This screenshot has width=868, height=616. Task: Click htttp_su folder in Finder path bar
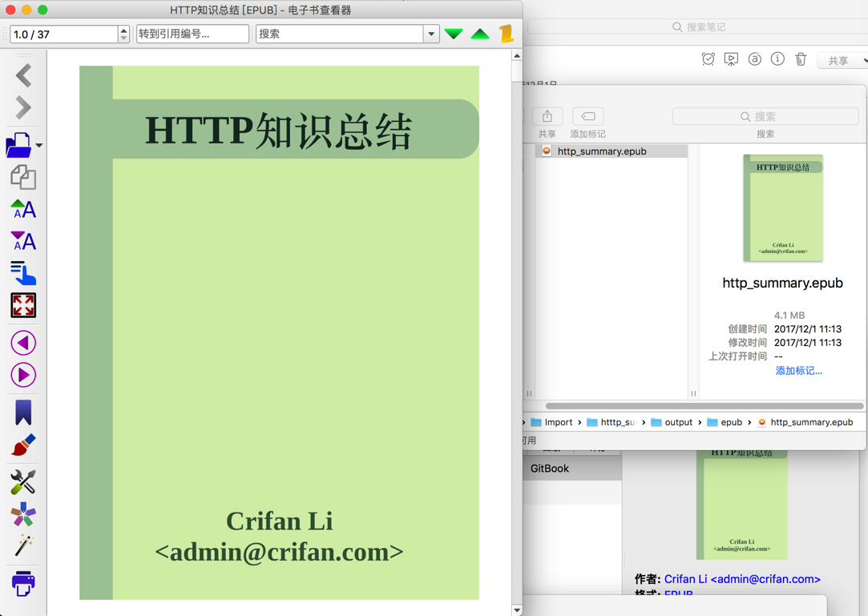coord(612,422)
